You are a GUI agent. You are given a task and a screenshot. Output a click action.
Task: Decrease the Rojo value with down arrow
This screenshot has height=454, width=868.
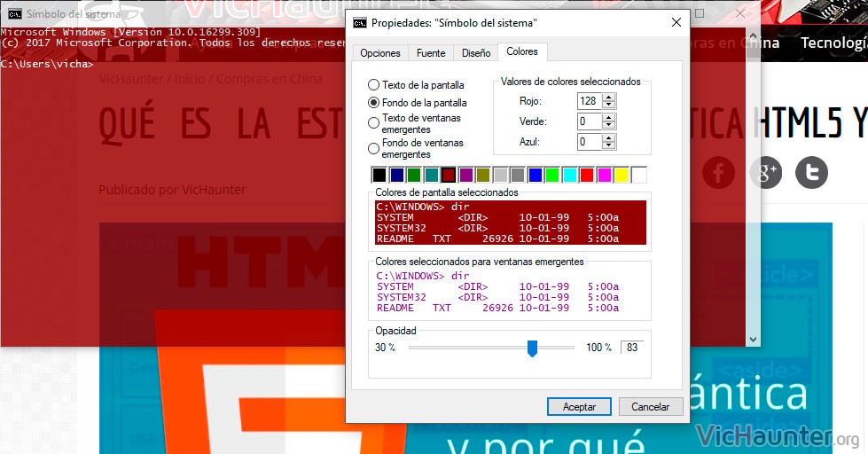(609, 106)
